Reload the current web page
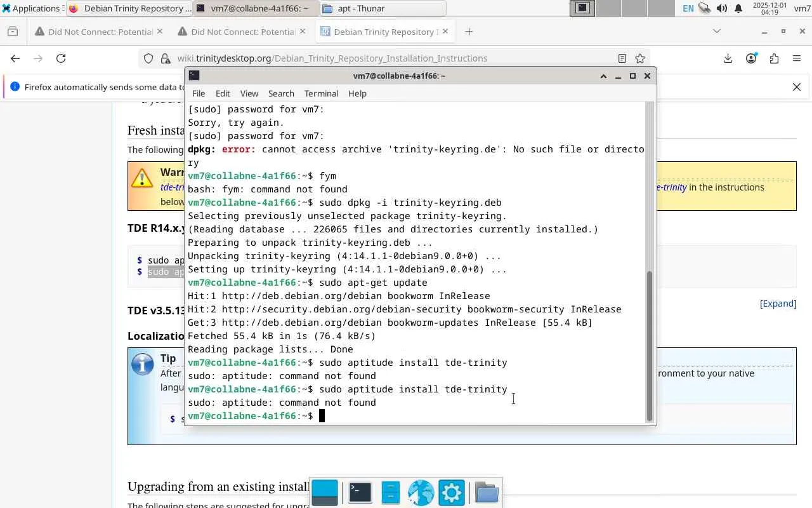This screenshot has height=508, width=812. 61,58
